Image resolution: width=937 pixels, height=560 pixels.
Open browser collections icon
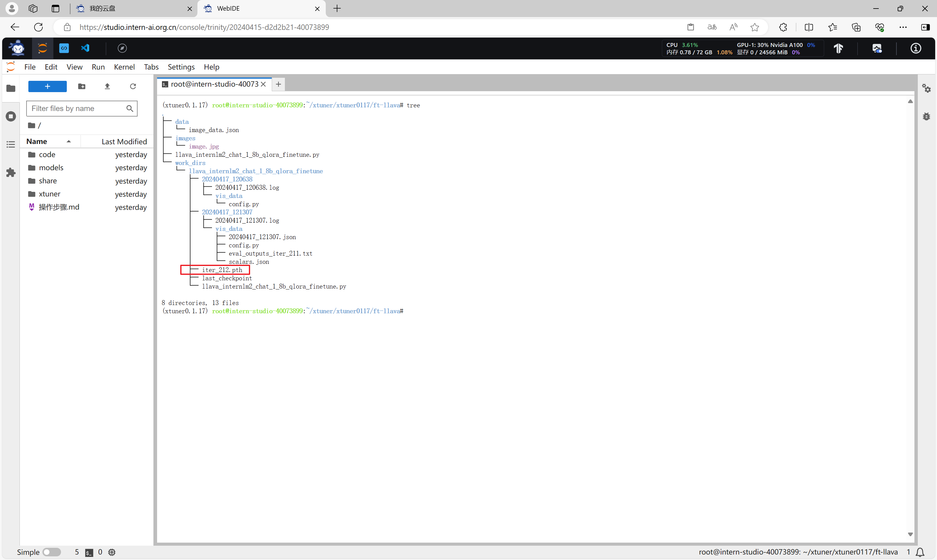point(856,27)
